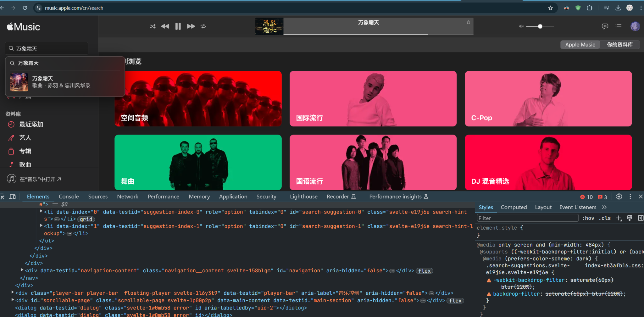This screenshot has width=644, height=317.
Task: Favorite the song 万象霜天 via star icon
Action: [468, 22]
